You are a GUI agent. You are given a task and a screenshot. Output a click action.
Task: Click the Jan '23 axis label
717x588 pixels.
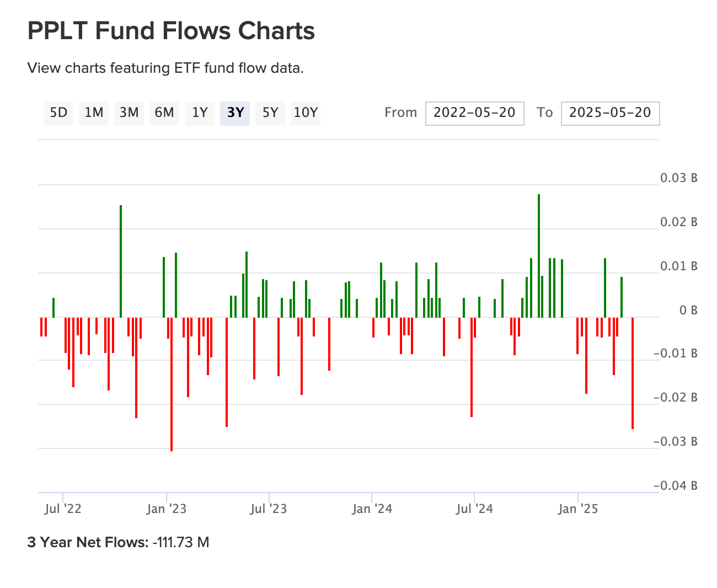tap(167, 509)
